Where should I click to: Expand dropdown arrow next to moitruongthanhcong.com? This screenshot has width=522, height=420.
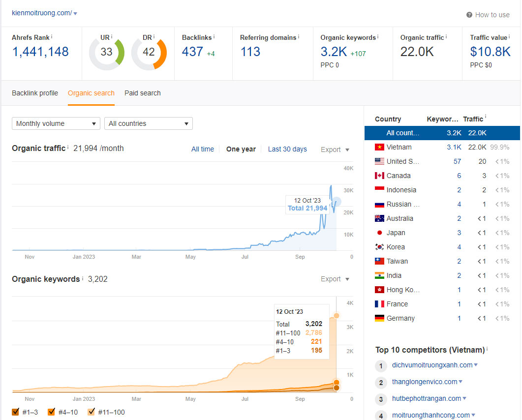(x=473, y=415)
